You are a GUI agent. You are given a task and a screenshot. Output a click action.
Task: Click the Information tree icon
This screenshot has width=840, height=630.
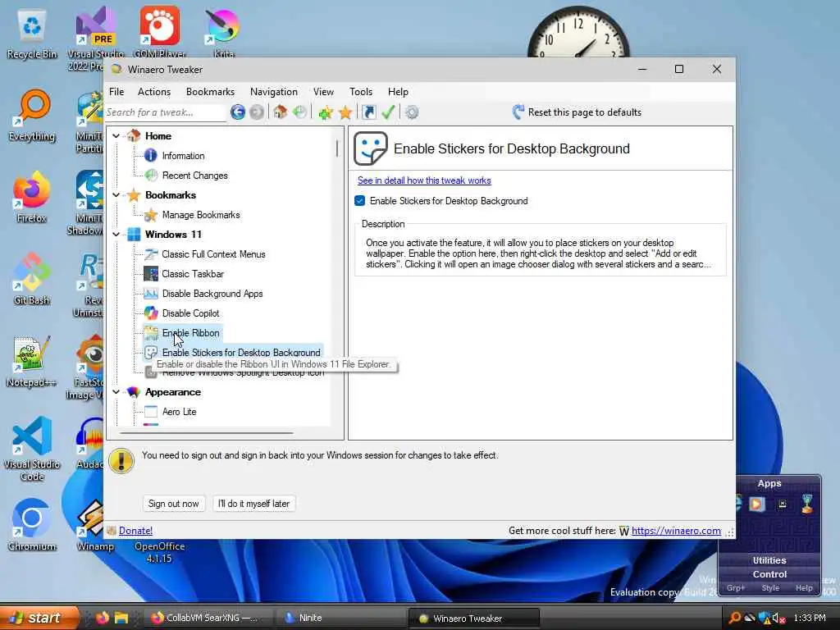point(151,155)
